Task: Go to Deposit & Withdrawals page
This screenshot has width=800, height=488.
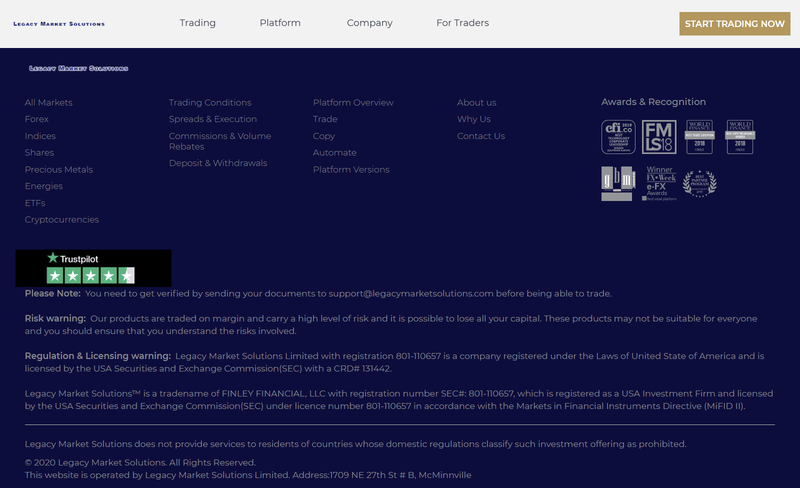Action: point(218,163)
